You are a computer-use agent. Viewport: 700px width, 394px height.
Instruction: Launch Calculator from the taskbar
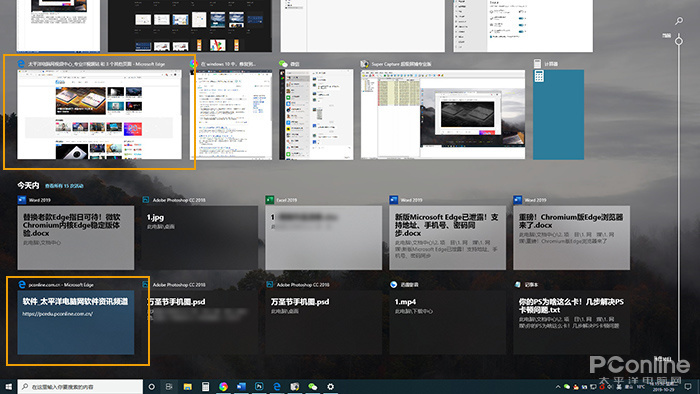[x=205, y=387]
